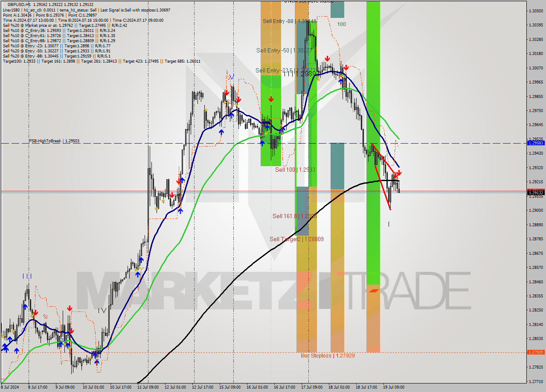
Task: Click the 1.28675 price axis label
Action: [536, 253]
